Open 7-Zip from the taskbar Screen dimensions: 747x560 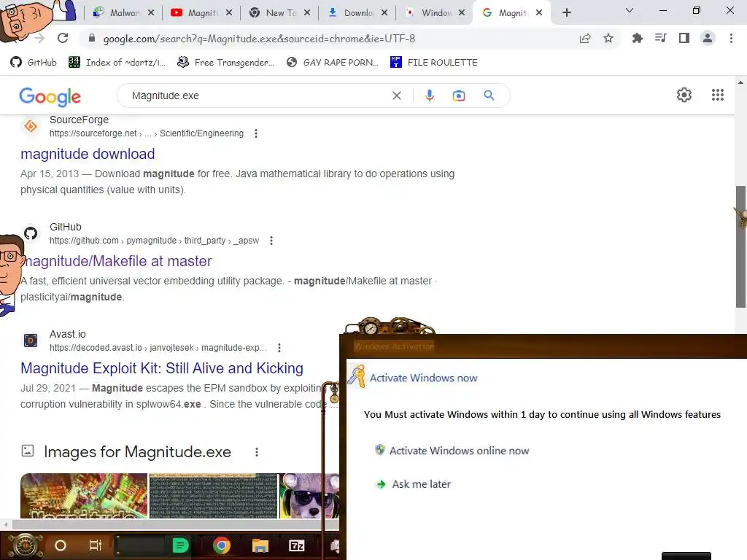296,545
